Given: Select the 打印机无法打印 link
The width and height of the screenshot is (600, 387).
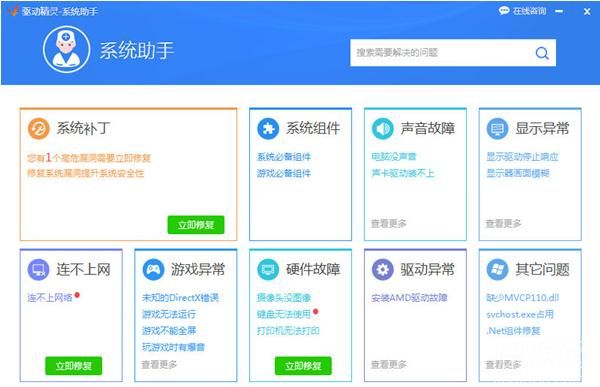Looking at the screenshot, I should [x=288, y=331].
